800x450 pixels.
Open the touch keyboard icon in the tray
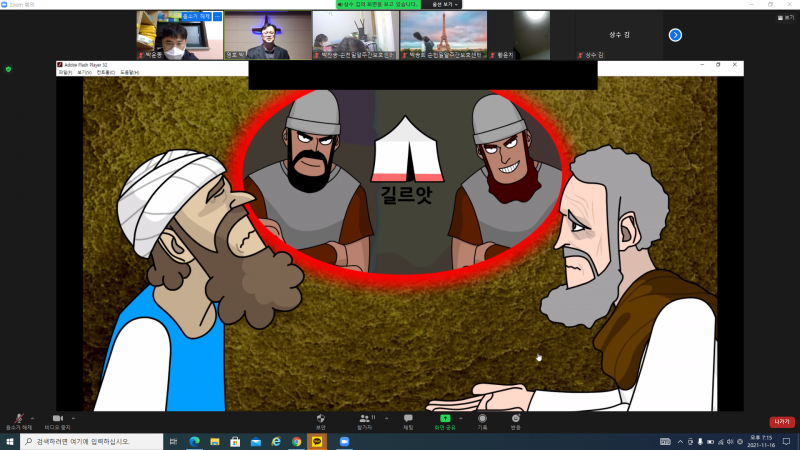click(x=665, y=442)
